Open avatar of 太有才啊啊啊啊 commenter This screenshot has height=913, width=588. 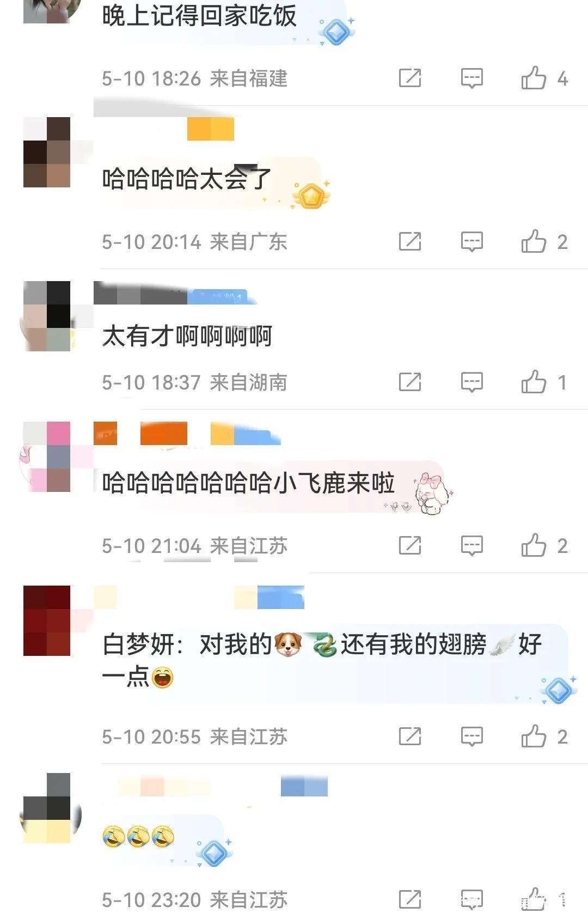[47, 316]
